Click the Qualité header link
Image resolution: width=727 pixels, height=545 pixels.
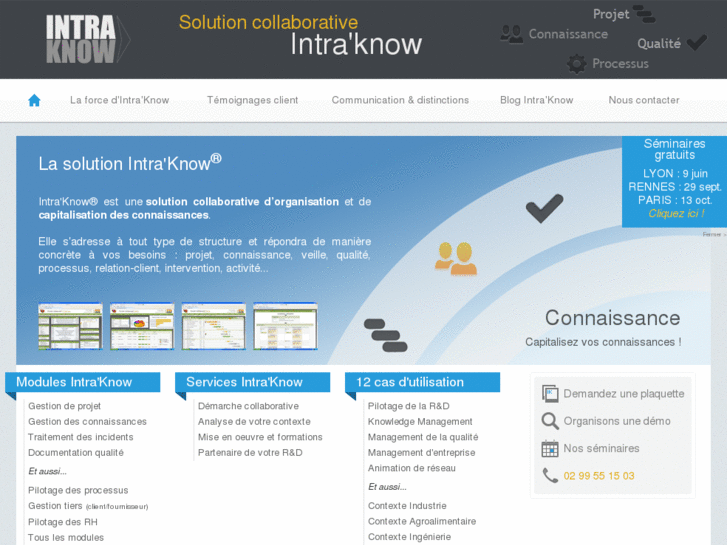click(x=659, y=44)
